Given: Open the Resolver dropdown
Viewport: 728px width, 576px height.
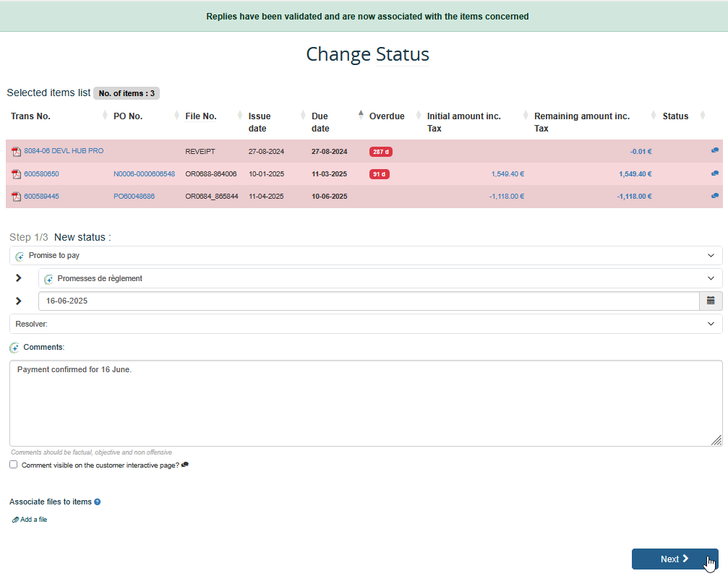Looking at the screenshot, I should coord(366,324).
